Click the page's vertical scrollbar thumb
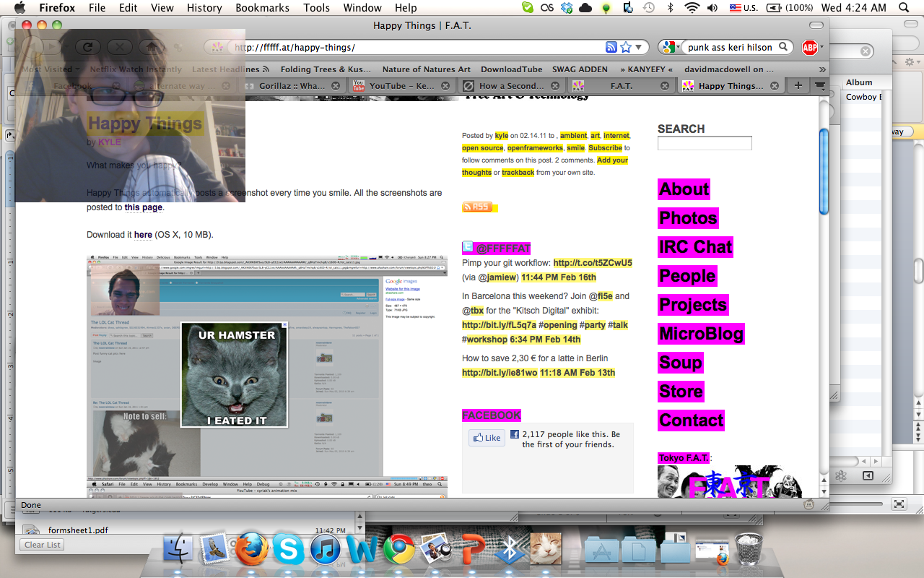 pyautogui.click(x=824, y=171)
